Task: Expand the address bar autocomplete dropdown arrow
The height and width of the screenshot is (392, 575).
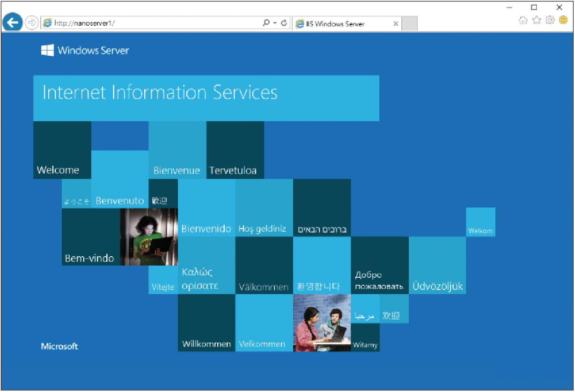Action: click(x=275, y=23)
